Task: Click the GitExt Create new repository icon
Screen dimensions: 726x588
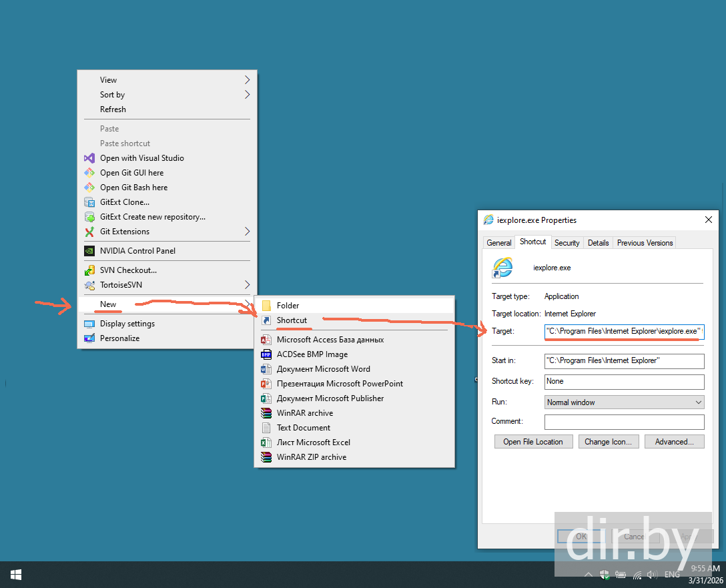Action: (89, 217)
